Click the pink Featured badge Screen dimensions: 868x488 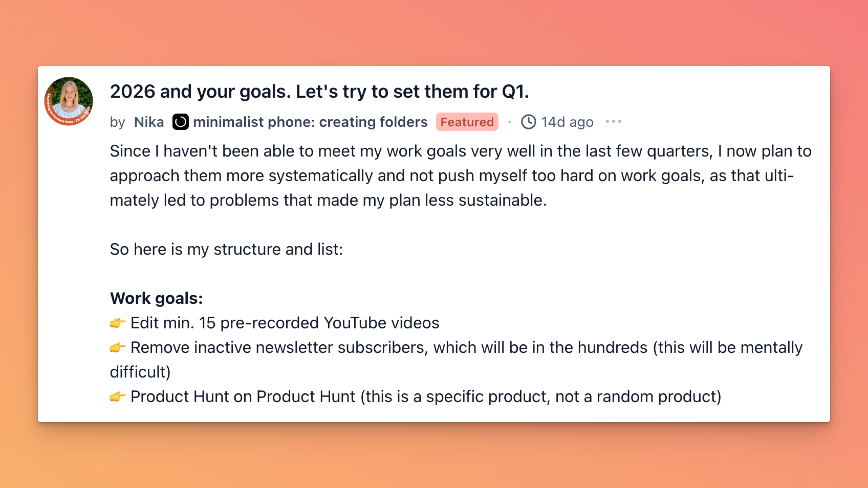[467, 122]
